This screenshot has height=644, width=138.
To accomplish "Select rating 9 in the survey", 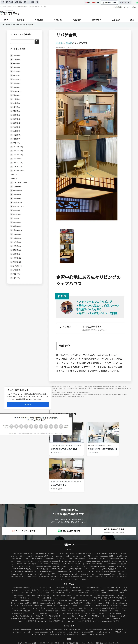I will (56, 427).
